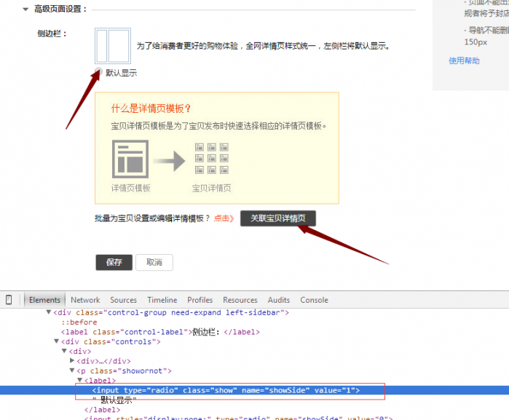Select the 默认显示 radio button
The image size is (509, 420).
click(x=99, y=72)
